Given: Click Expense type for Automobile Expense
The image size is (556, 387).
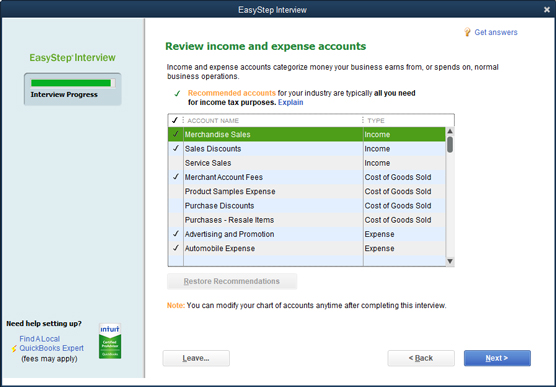Looking at the screenshot, I should coord(379,248).
